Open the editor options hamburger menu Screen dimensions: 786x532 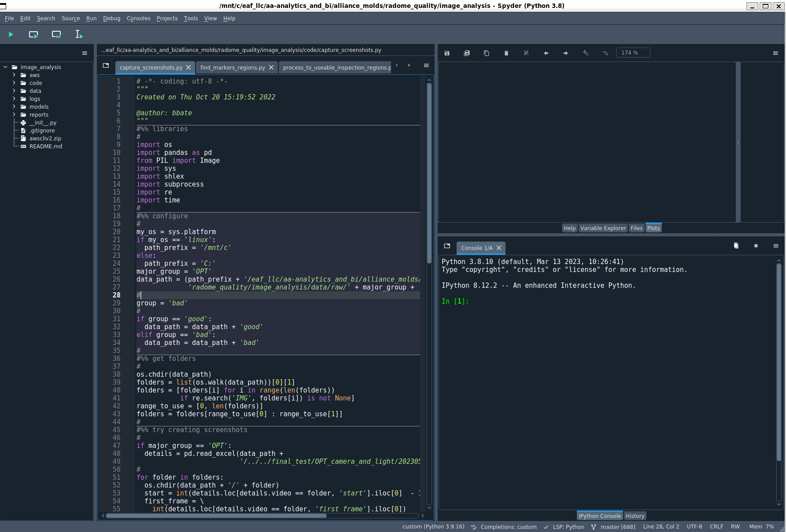tap(425, 65)
